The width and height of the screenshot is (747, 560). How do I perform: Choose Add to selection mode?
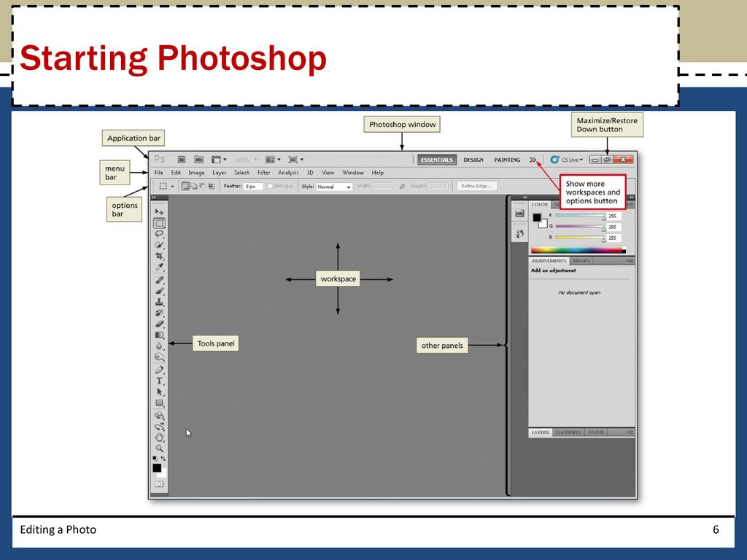click(x=194, y=186)
